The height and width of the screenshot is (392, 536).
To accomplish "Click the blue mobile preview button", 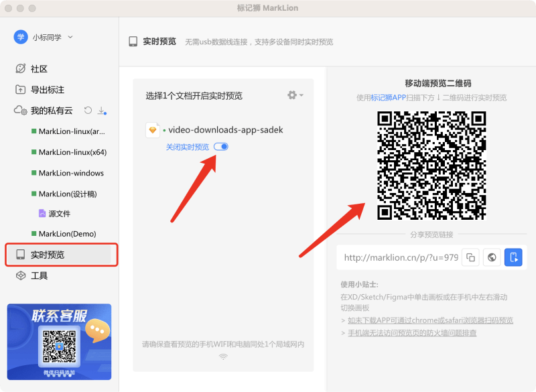I will [x=513, y=257].
